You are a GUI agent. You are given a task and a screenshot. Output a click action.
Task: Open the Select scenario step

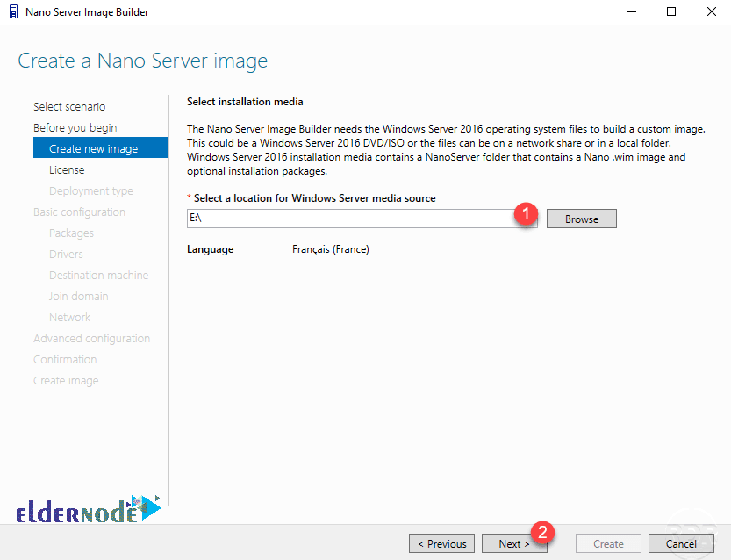pyautogui.click(x=69, y=106)
